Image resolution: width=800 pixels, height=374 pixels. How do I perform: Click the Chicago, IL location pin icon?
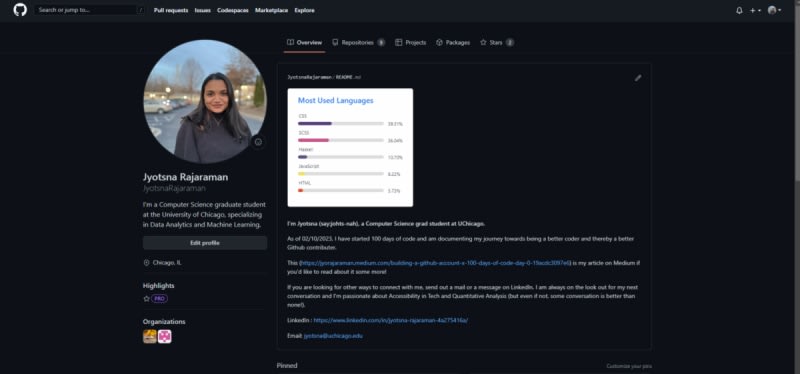pos(146,263)
